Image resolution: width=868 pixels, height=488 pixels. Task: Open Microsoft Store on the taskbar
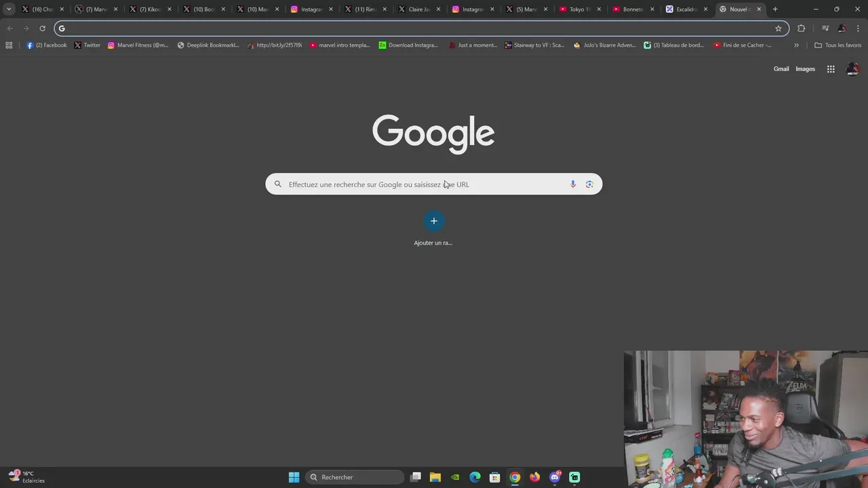495,477
